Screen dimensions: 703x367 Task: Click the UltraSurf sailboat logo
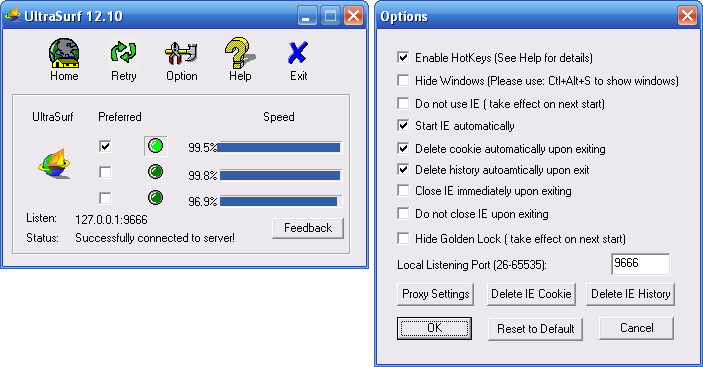tap(54, 164)
